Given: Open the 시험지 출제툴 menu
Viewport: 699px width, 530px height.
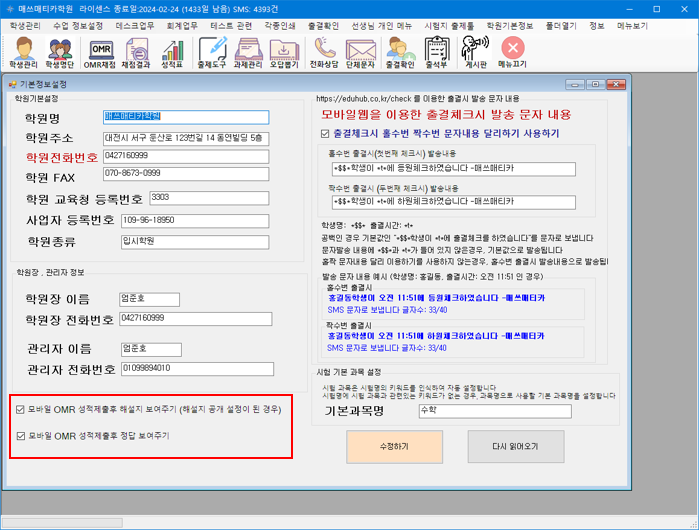Looking at the screenshot, I should (x=449, y=26).
